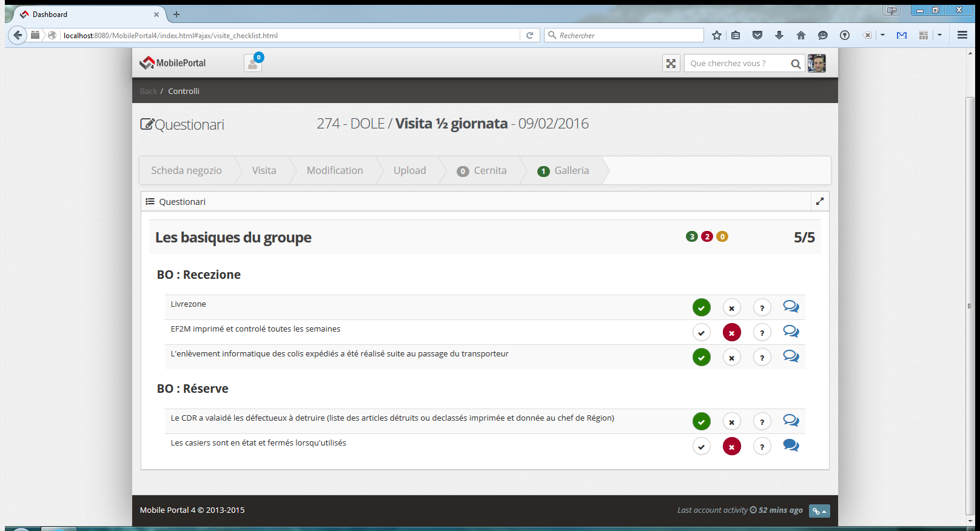The height and width of the screenshot is (531, 980).
Task: Click the Back breadcrumb link
Action: pos(148,92)
